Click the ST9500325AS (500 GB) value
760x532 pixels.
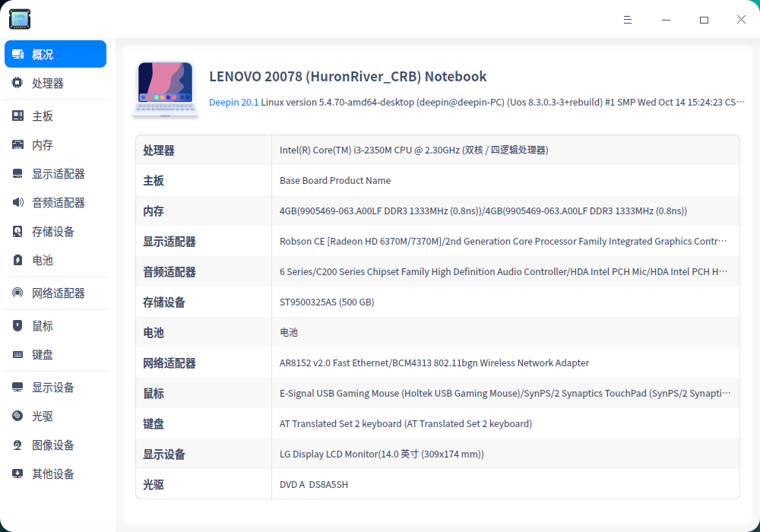327,302
